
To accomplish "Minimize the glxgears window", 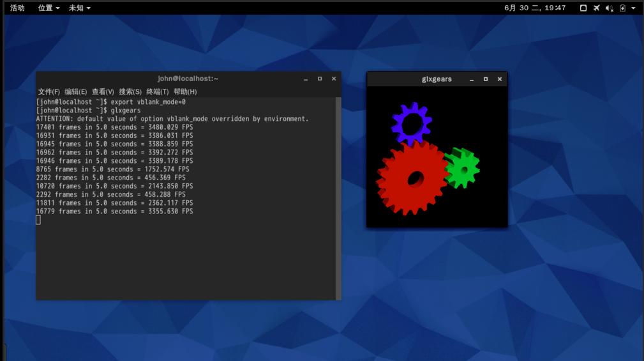I will 472,79.
